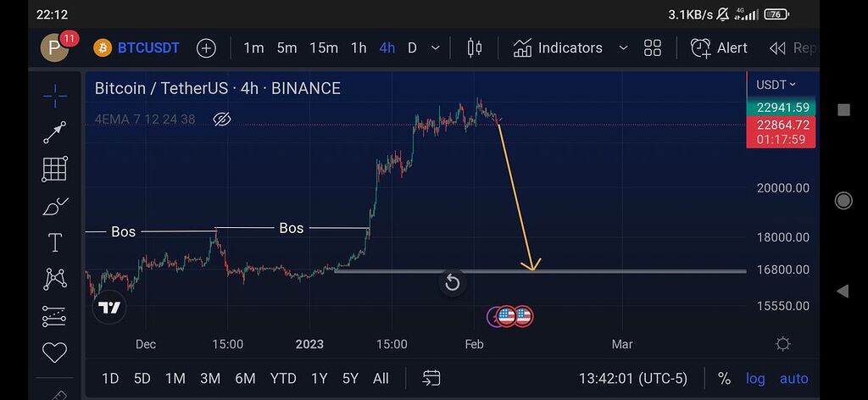Switch to the 1h timeframe

[x=359, y=47]
